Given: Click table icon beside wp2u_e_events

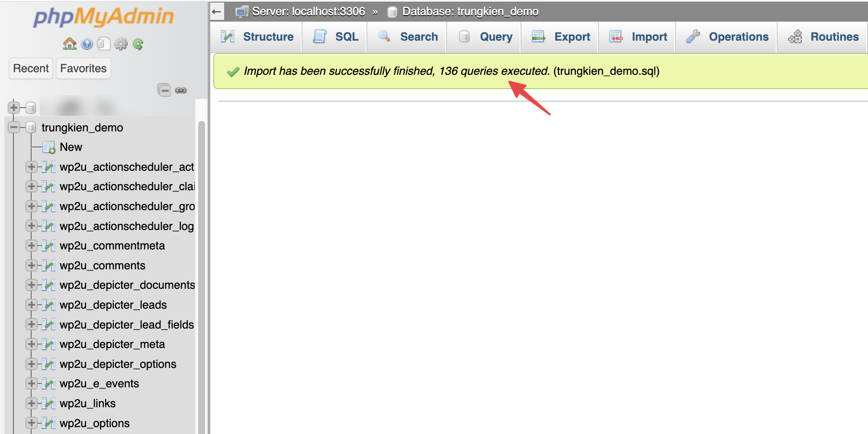Looking at the screenshot, I should 48,383.
